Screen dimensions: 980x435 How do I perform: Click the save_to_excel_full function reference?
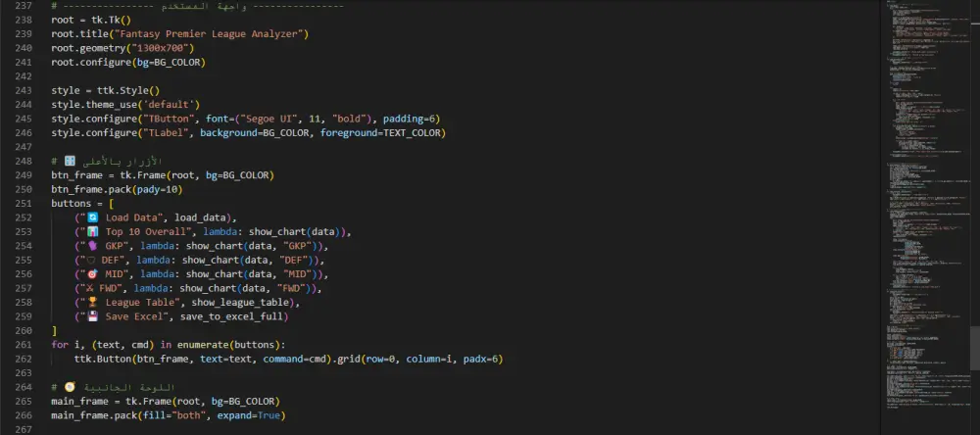pyautogui.click(x=231, y=316)
